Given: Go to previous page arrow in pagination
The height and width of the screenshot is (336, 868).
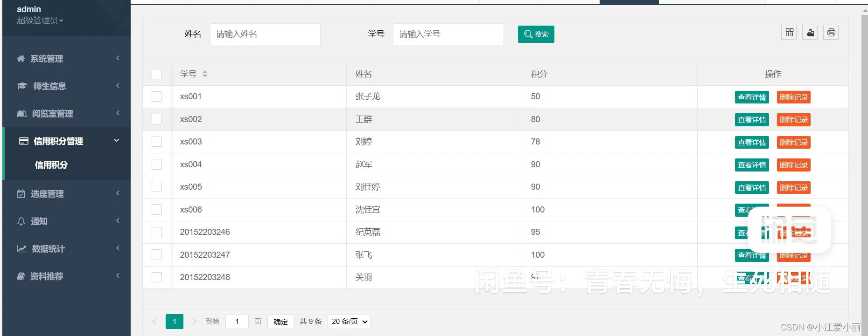Looking at the screenshot, I should pos(154,322).
